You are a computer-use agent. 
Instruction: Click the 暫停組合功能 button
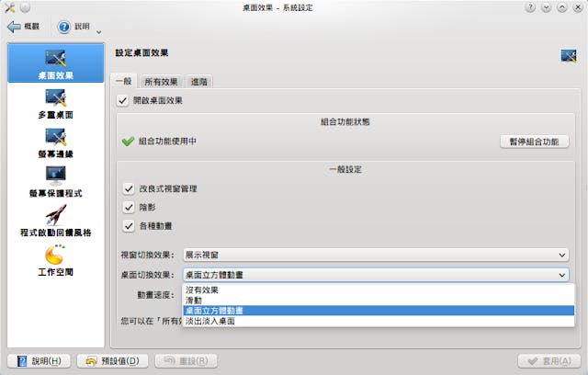pyautogui.click(x=535, y=142)
